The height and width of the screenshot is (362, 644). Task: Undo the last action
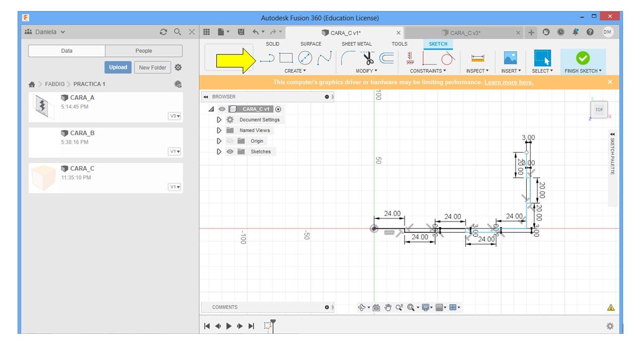[x=256, y=32]
